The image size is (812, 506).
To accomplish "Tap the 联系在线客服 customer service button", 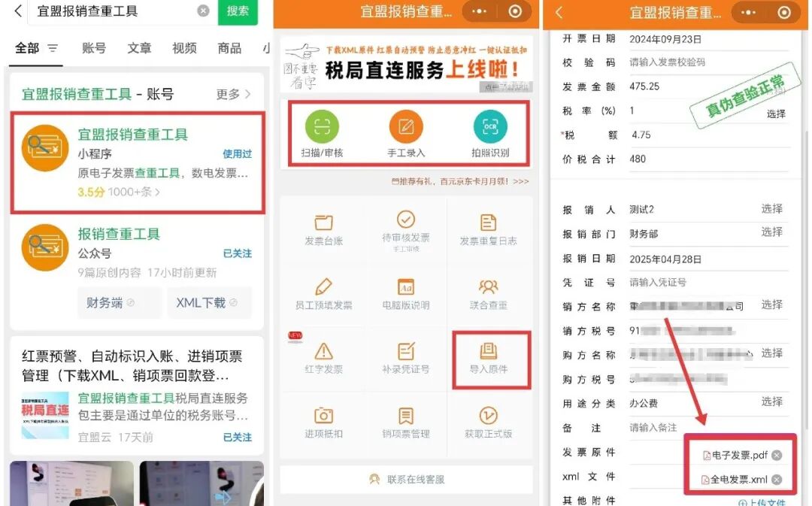I will pyautogui.click(x=406, y=480).
